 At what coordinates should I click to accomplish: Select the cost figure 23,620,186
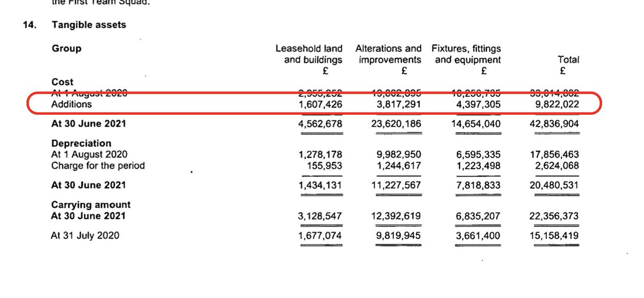click(396, 124)
